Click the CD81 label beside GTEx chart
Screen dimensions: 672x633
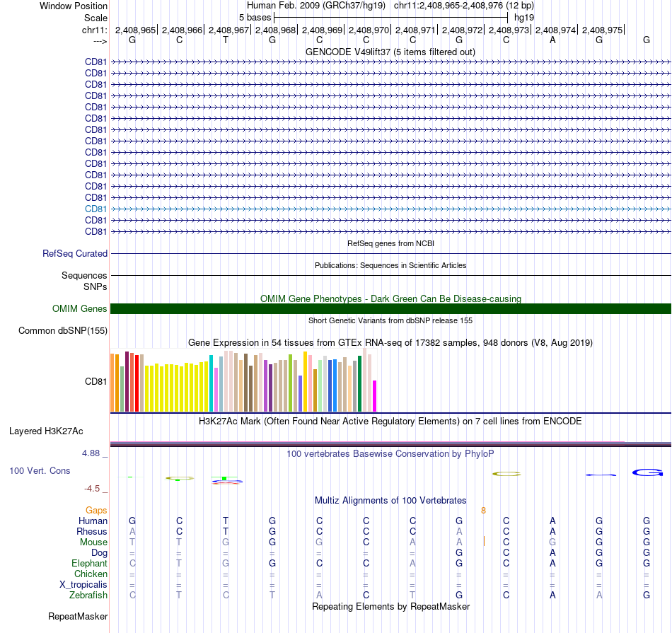[95, 381]
